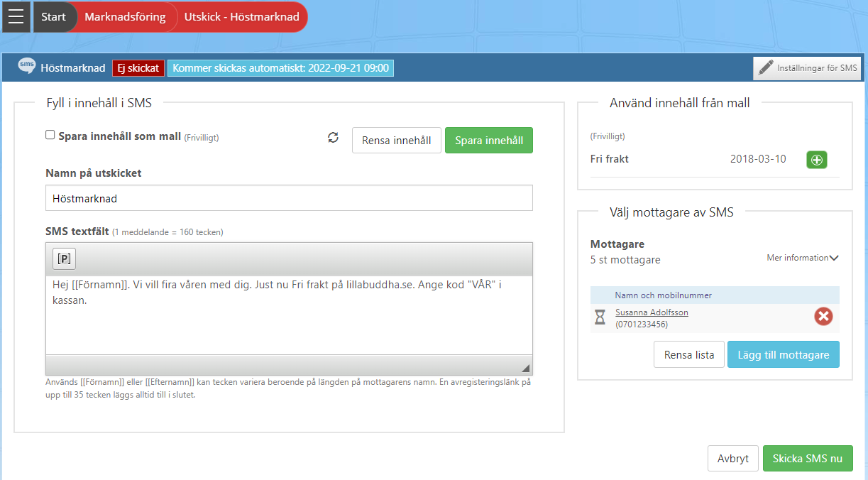Click Ej skickat status badge
The image size is (868, 480).
click(x=138, y=68)
